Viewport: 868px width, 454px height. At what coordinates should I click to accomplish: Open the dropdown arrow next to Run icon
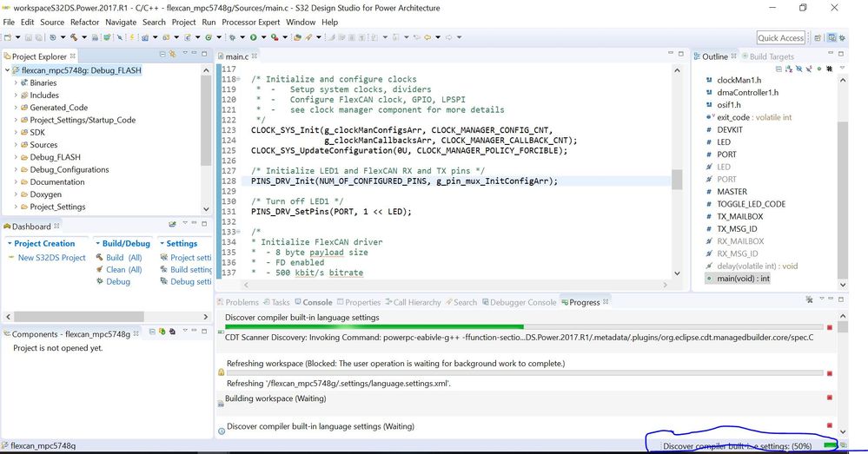point(263,37)
